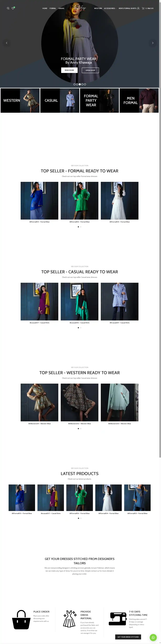Open the user account icon
161x644 pixels.
coord(138,8)
